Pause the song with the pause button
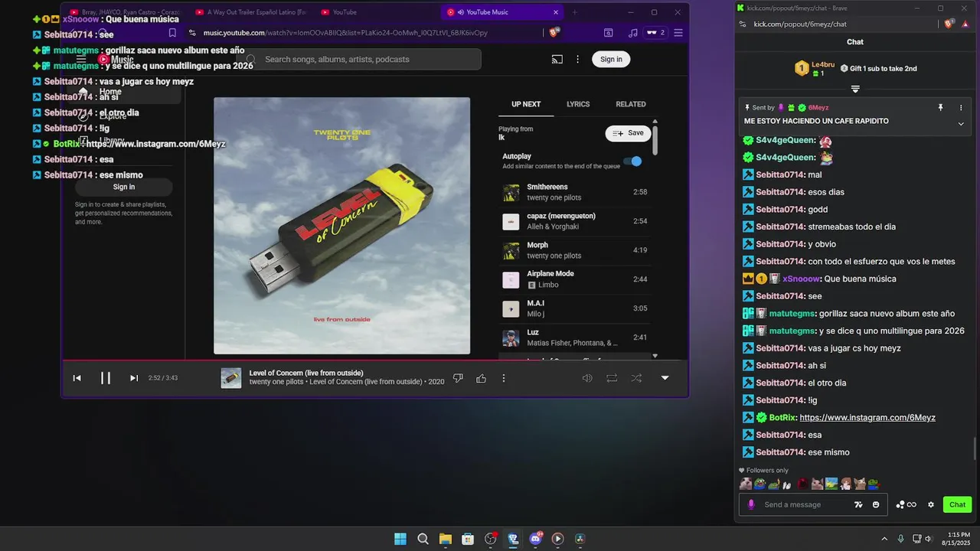980x551 pixels. [x=106, y=378]
